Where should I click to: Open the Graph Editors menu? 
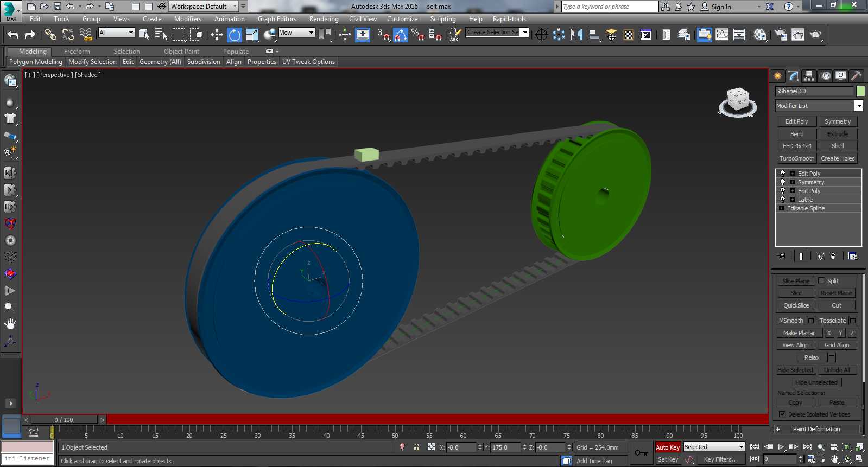click(x=277, y=19)
